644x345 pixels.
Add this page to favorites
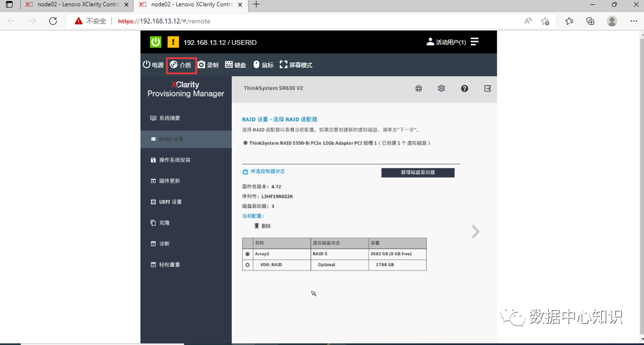click(x=545, y=21)
